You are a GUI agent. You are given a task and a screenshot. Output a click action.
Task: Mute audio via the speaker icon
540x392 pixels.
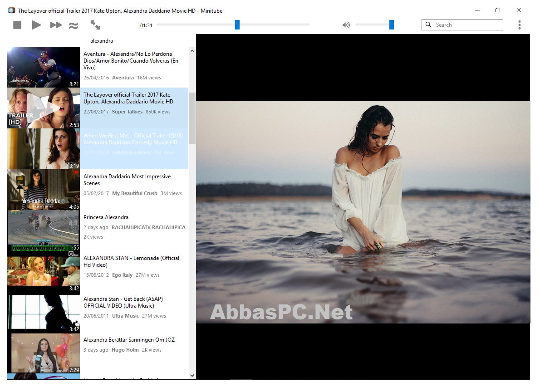coord(346,25)
